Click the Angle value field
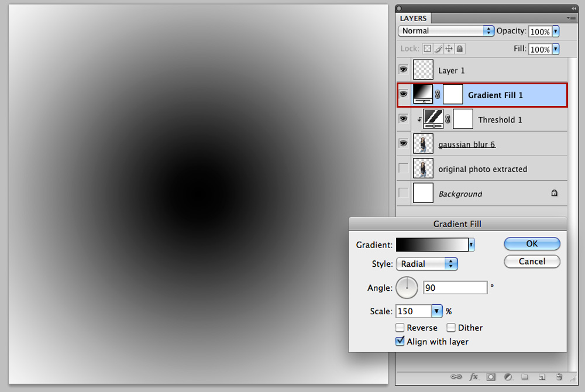The width and height of the screenshot is (585, 392). pos(455,288)
